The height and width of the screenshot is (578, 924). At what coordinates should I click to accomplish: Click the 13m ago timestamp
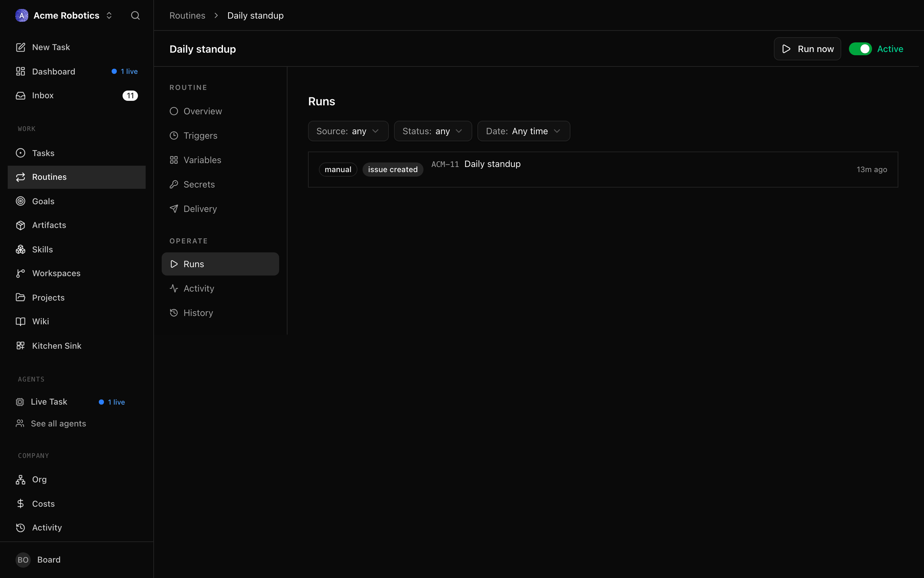pyautogui.click(x=872, y=169)
